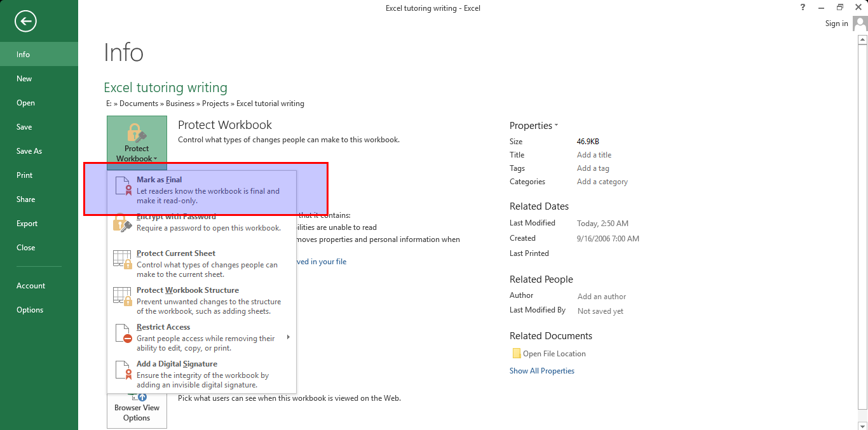The height and width of the screenshot is (430, 868).
Task: Open the Microsoft Excel Help question mark
Action: pos(803,8)
